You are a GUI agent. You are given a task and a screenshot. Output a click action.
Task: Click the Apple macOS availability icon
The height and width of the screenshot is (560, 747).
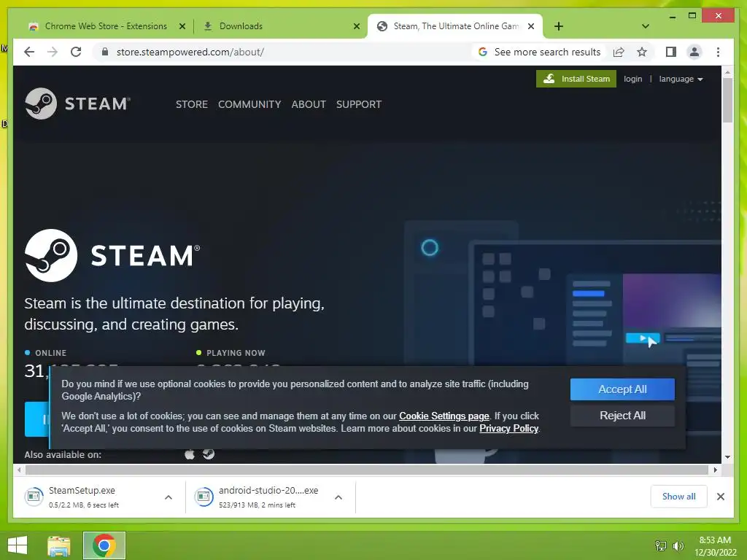coord(190,454)
